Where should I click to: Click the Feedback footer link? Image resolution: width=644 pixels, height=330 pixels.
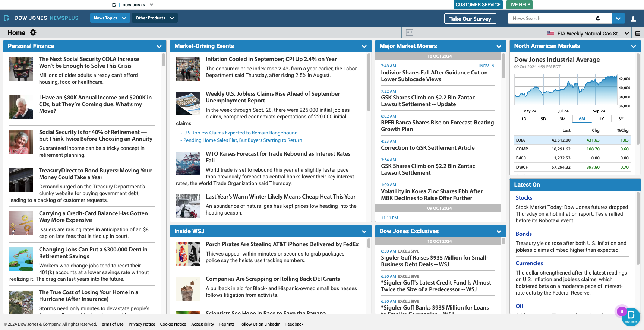pyautogui.click(x=294, y=324)
